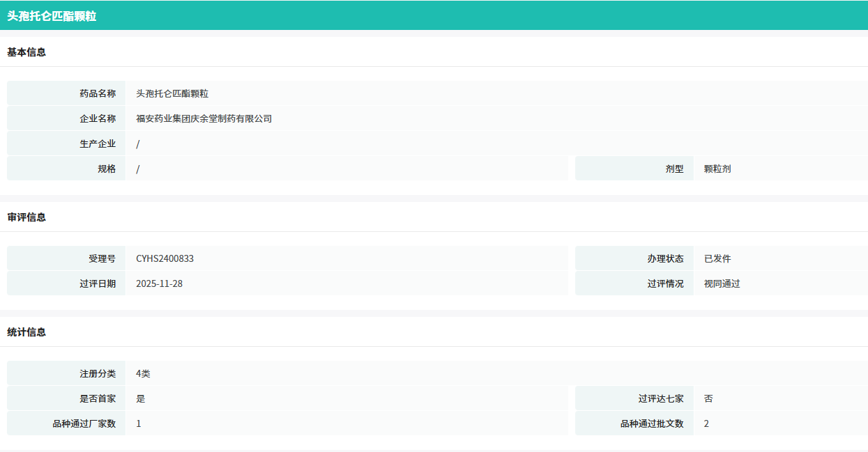Select the dosage form value 颗粒剂
The width and height of the screenshot is (868, 452).
pyautogui.click(x=717, y=169)
